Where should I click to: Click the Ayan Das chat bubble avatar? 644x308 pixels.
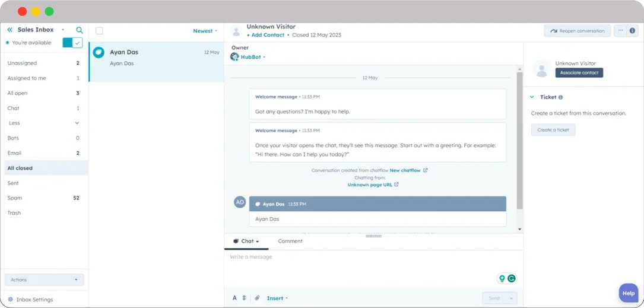click(99, 52)
